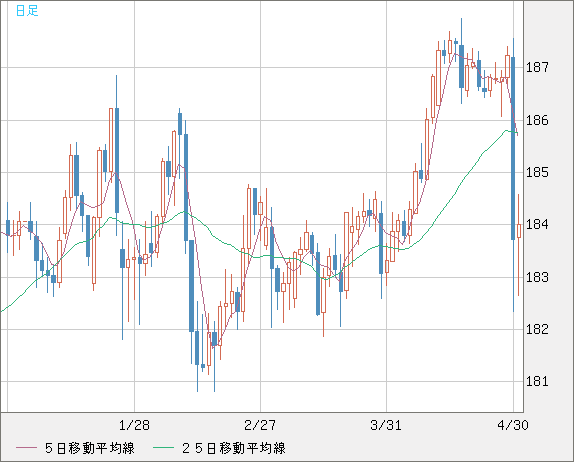Viewport: 574px width, 462px height.
Task: Click the large blue candlestick just before 4/30
Action: [x=513, y=148]
